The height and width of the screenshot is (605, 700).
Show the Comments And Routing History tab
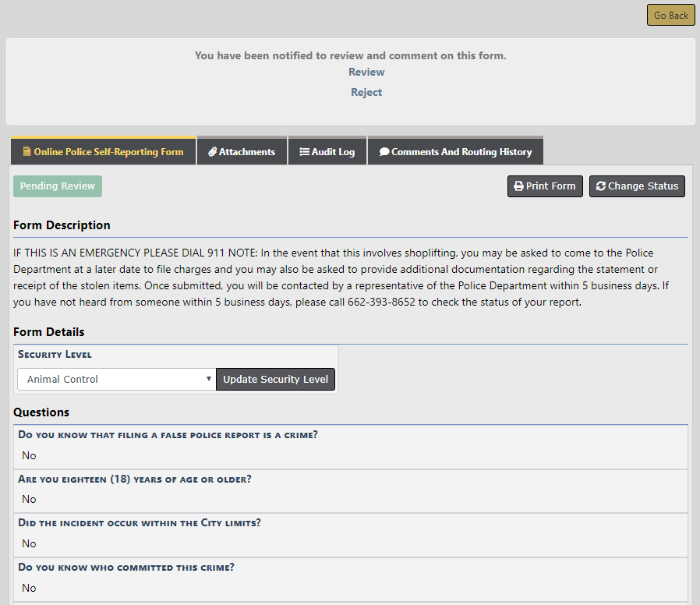(x=455, y=151)
